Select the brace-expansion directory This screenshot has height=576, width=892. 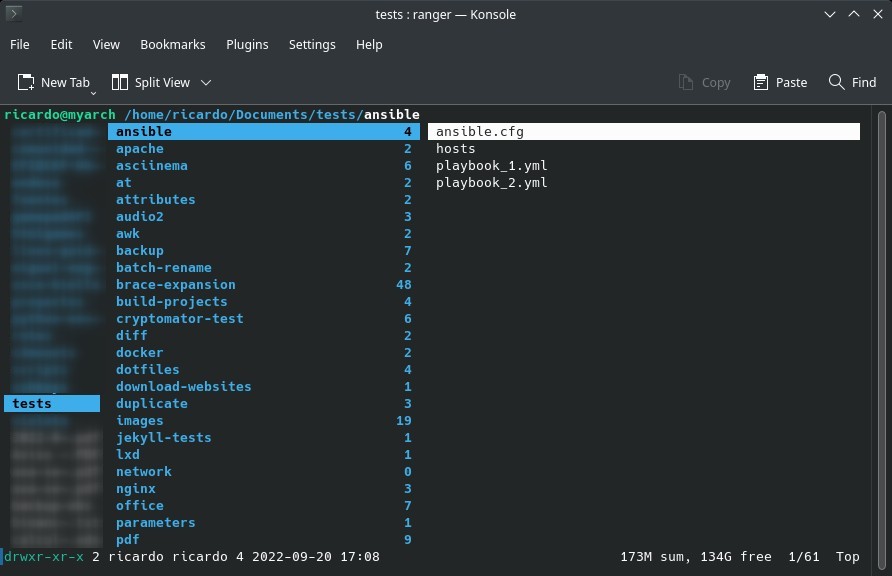(264, 284)
